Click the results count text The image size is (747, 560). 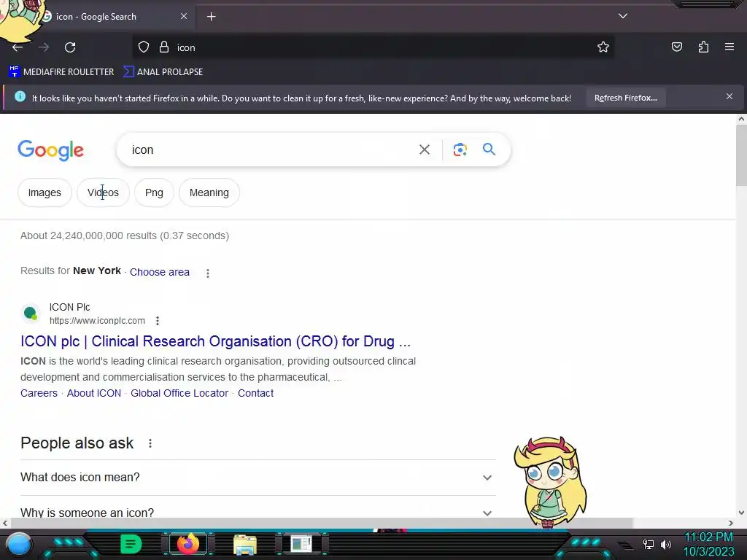[125, 236]
